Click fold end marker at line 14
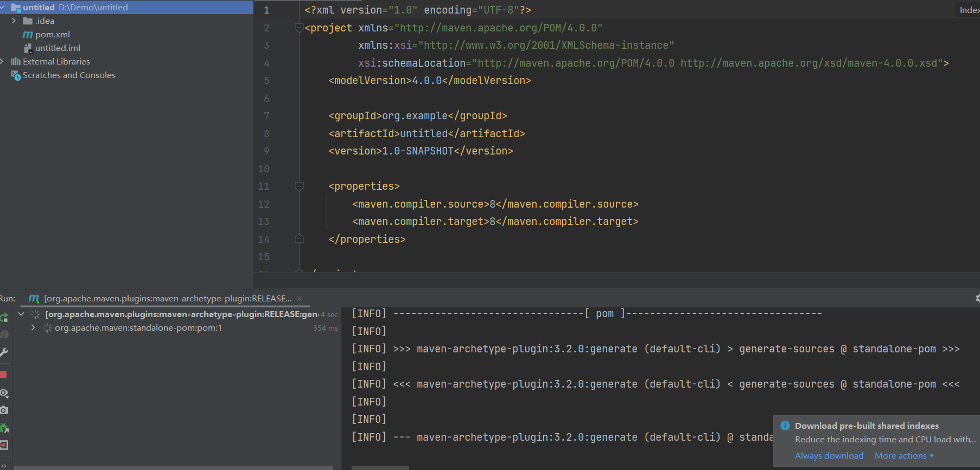The image size is (980, 470). pos(299,239)
